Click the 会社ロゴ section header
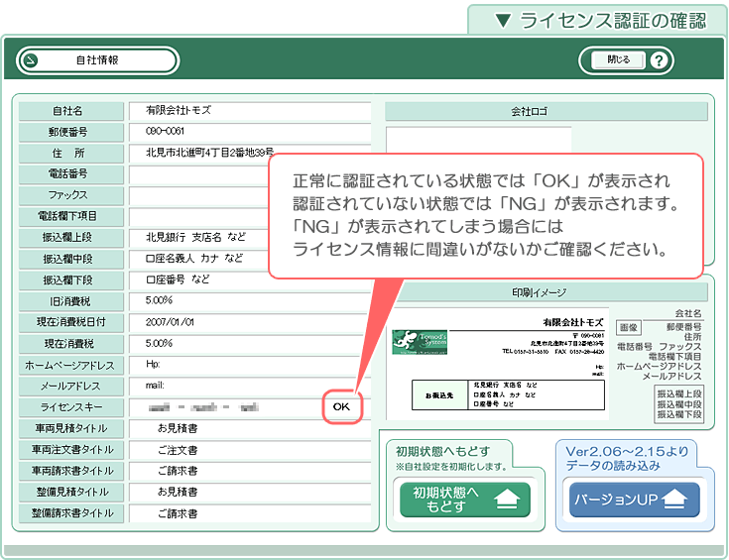The image size is (729, 560). [547, 112]
